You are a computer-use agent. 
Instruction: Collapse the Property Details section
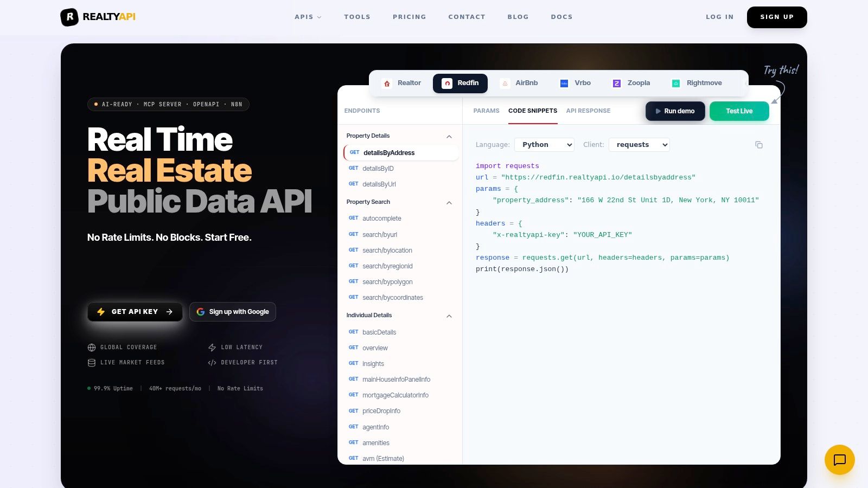pyautogui.click(x=399, y=136)
